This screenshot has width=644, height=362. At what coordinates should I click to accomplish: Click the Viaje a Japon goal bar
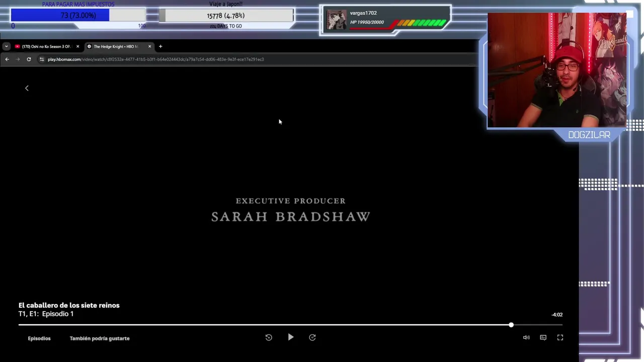click(226, 16)
